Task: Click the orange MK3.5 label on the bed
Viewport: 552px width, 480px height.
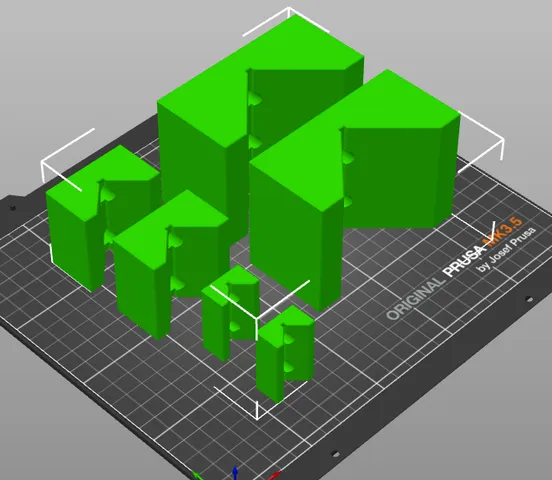Action: (503, 231)
